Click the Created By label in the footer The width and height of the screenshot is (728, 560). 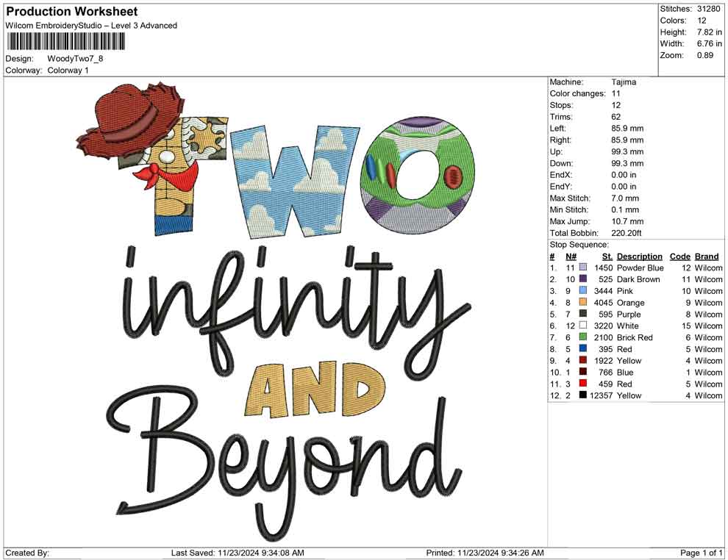(x=27, y=553)
